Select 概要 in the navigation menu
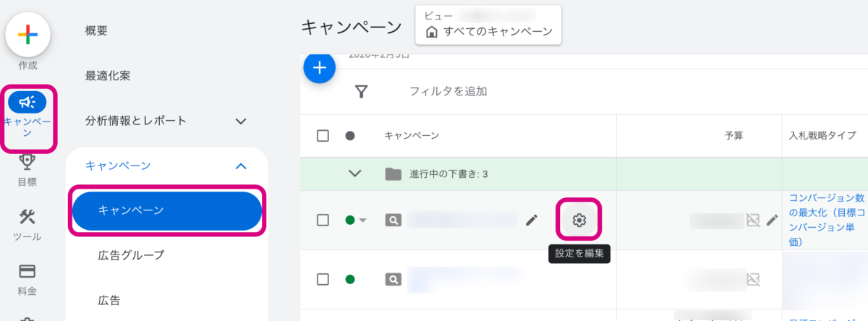This screenshot has width=868, height=321. pos(96,30)
